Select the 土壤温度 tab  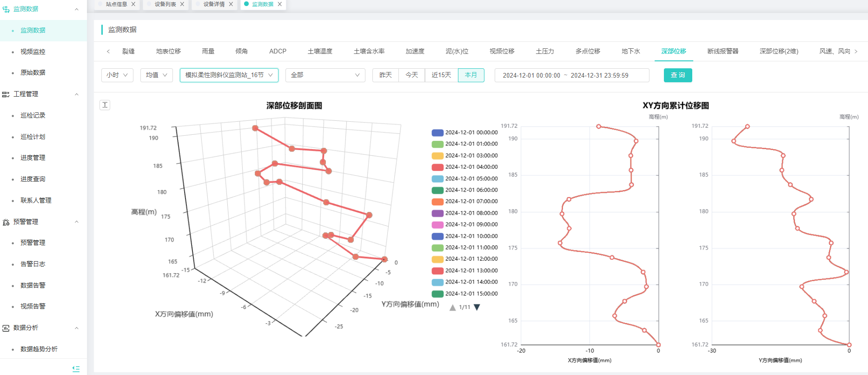[320, 51]
